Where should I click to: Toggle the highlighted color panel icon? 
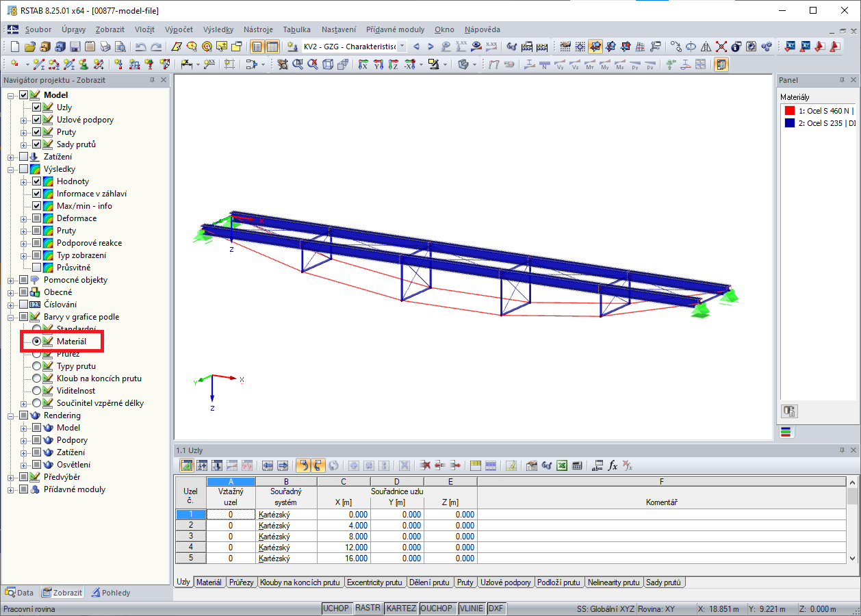coord(721,64)
